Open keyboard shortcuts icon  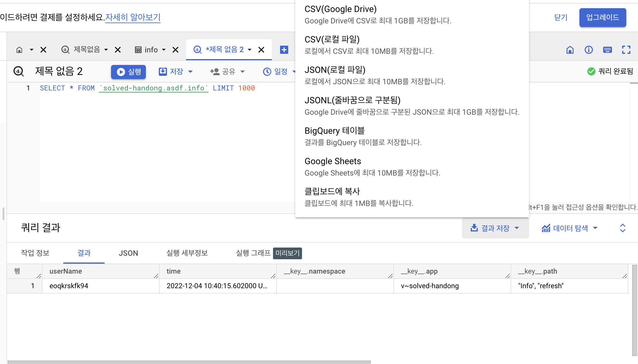point(607,50)
